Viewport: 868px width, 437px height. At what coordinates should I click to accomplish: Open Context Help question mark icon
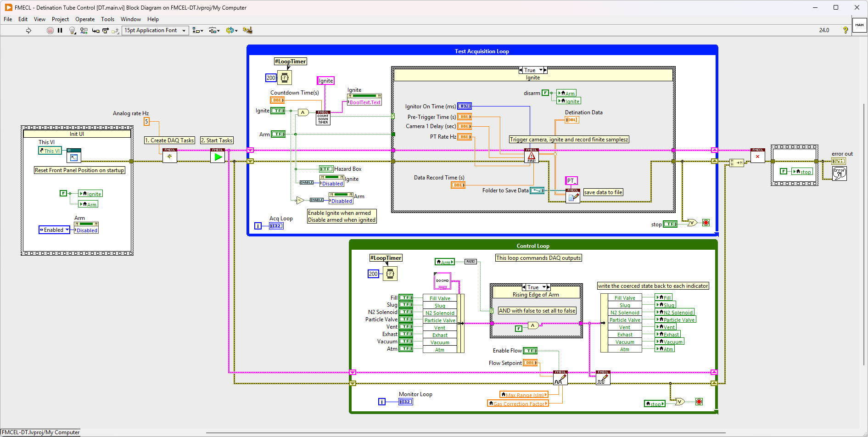(845, 30)
